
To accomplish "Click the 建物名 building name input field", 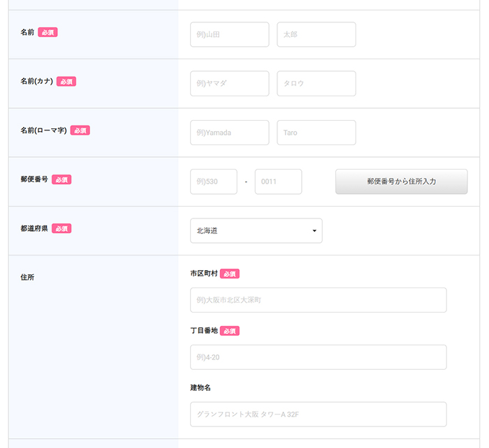I will (x=318, y=414).
